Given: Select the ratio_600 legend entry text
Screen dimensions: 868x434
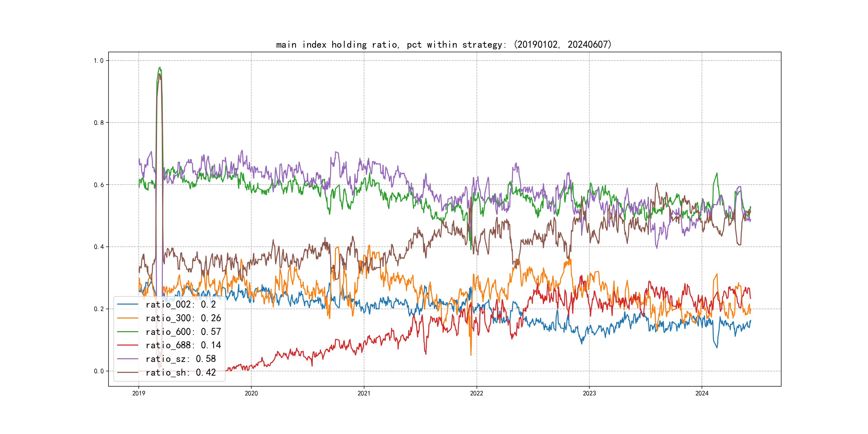Looking at the screenshot, I should pyautogui.click(x=183, y=332).
